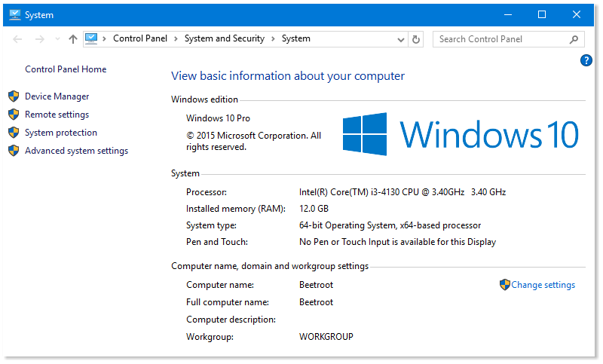Image resolution: width=603 pixels, height=364 pixels.
Task: Open Advanced system settings link
Action: tap(77, 151)
